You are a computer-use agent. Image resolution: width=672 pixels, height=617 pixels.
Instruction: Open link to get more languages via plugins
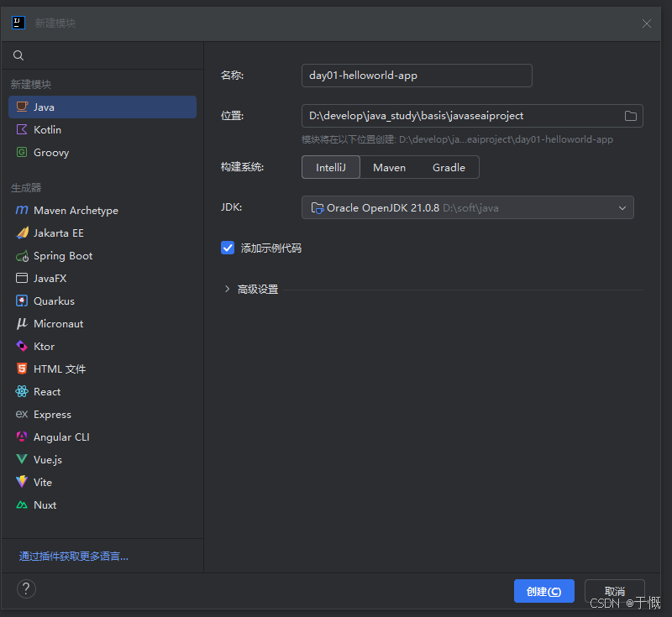[x=73, y=557]
